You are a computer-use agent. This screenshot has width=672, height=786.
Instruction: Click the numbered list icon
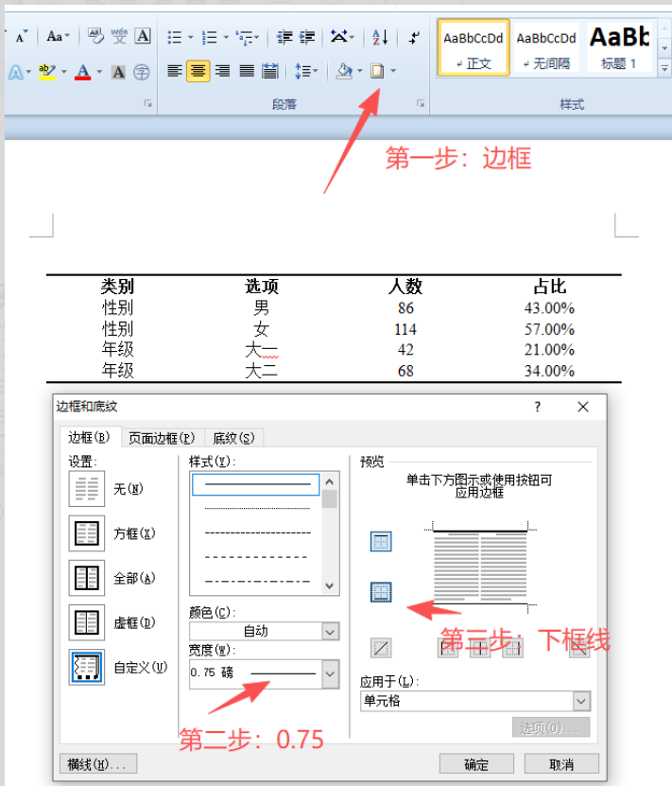tap(209, 37)
